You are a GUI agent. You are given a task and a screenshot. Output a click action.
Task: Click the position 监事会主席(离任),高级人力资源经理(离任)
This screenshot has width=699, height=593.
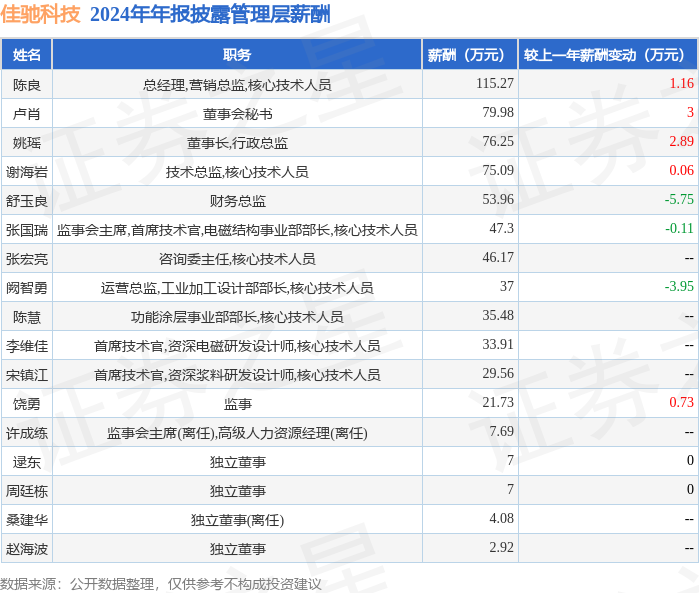[x=237, y=433]
